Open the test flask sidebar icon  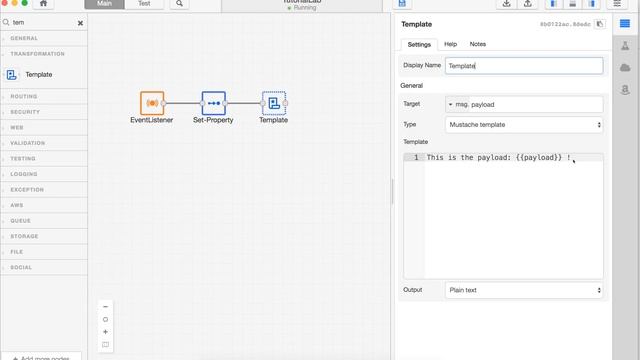(625, 46)
